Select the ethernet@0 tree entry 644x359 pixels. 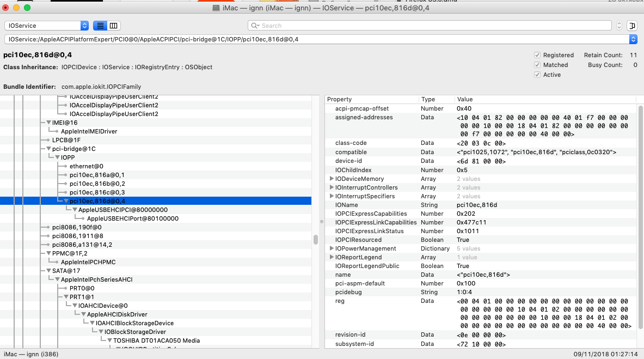tap(86, 166)
